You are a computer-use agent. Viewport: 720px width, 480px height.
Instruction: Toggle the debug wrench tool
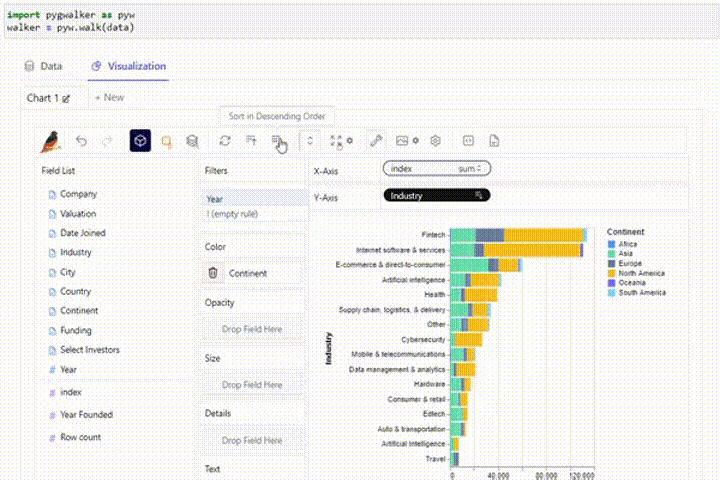[376, 141]
